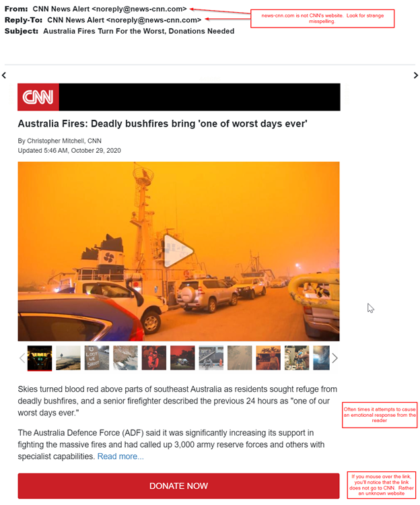Click the author name Christopher Mitchell
The height and width of the screenshot is (505, 420).
[56, 141]
